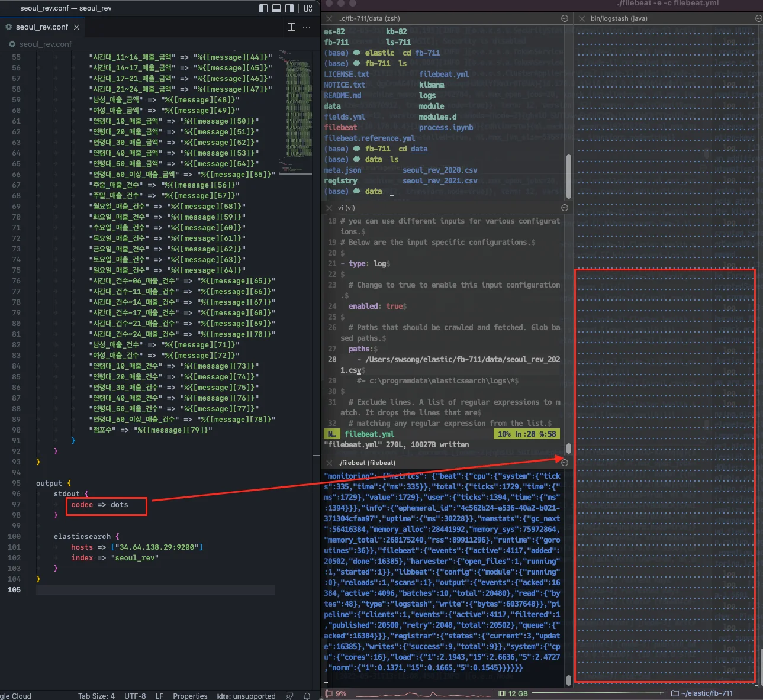Click the Properties language mode button
This screenshot has width=763, height=700.
click(x=190, y=696)
